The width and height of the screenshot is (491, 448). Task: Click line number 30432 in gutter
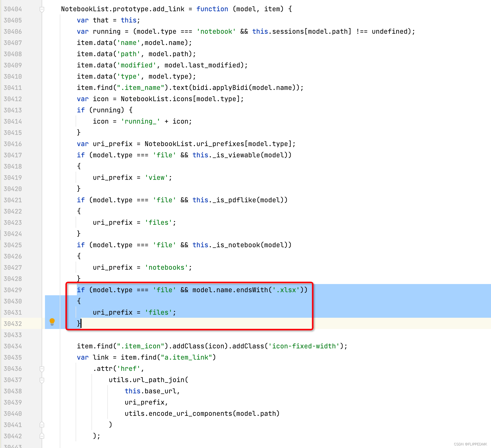pos(13,324)
